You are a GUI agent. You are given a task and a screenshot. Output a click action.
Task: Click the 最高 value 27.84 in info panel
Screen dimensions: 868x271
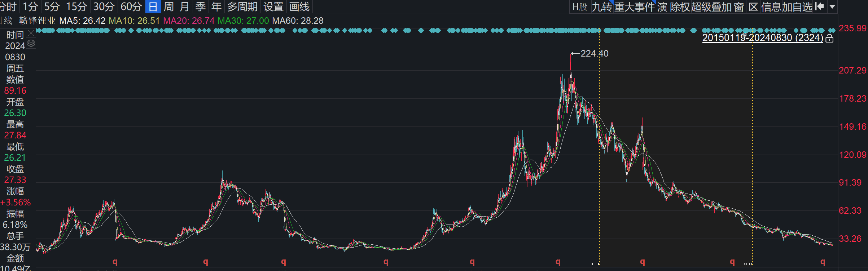point(15,135)
